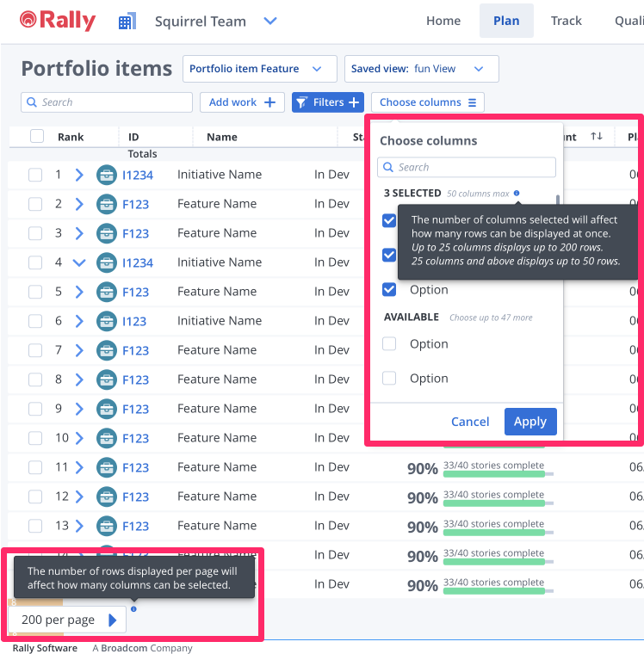This screenshot has height=654, width=644.
Task: Click portfolio item icon in row 9
Action: pyautogui.click(x=107, y=409)
